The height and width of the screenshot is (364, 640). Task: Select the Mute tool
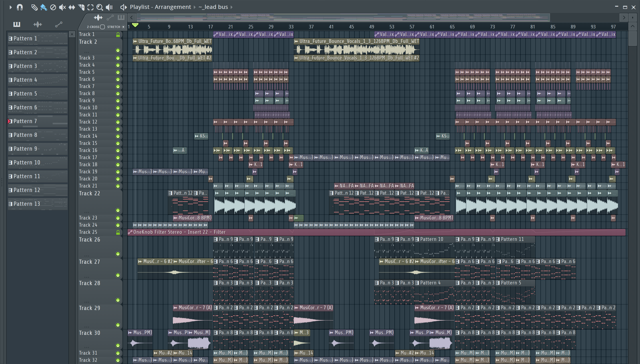tap(62, 7)
